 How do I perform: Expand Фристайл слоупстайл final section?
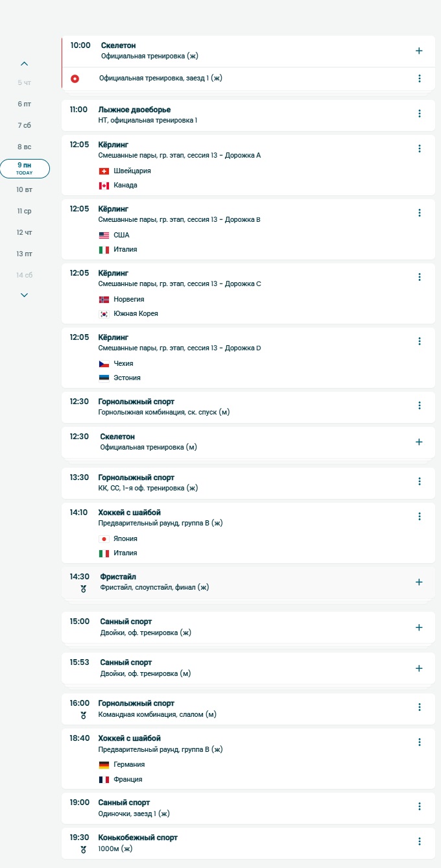419,582
